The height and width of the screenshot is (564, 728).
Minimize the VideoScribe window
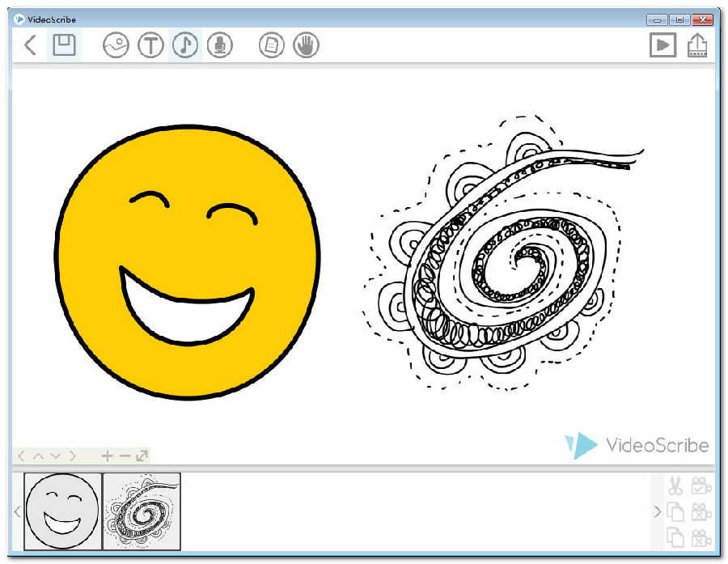[657, 19]
